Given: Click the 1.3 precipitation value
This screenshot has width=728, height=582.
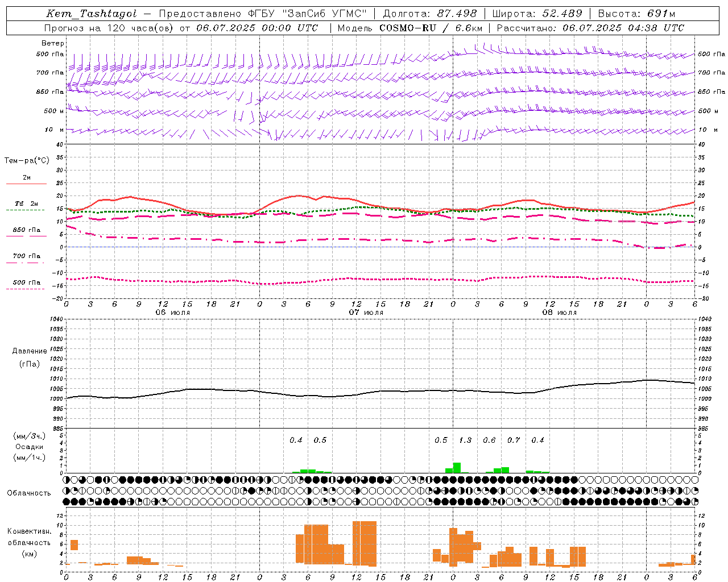Looking at the screenshot, I should (465, 440).
